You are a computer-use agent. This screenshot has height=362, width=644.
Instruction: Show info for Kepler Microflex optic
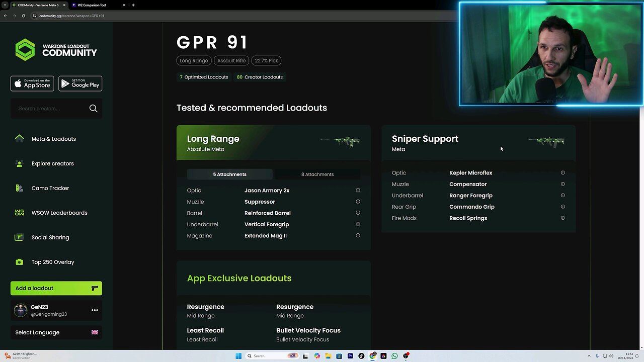click(562, 172)
